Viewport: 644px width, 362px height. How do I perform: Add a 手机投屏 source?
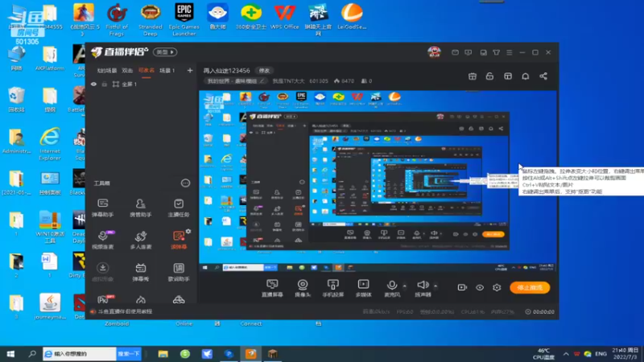(x=332, y=288)
